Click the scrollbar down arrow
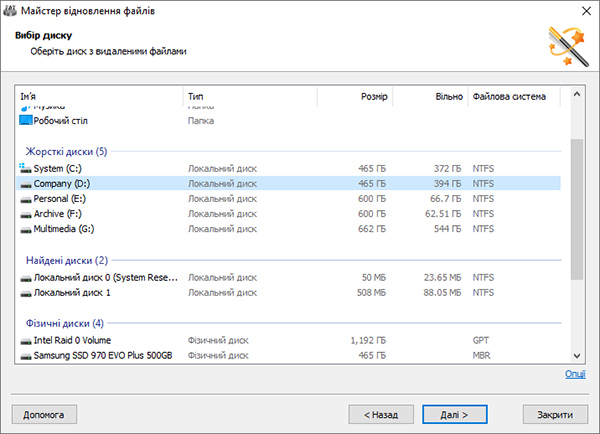 (577, 356)
